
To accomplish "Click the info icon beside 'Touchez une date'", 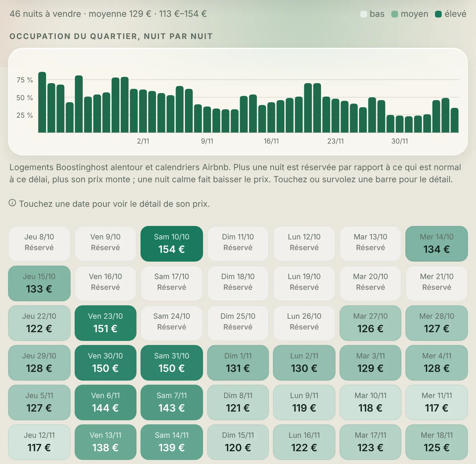I will point(12,203).
